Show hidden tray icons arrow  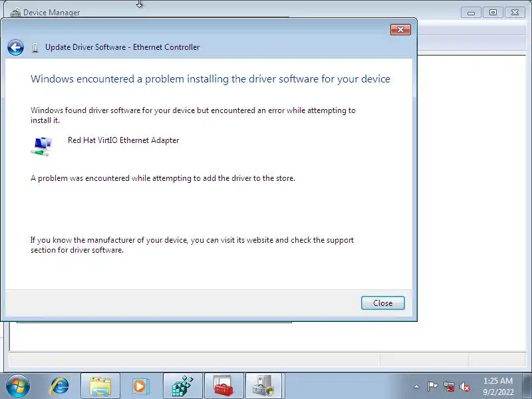417,386
